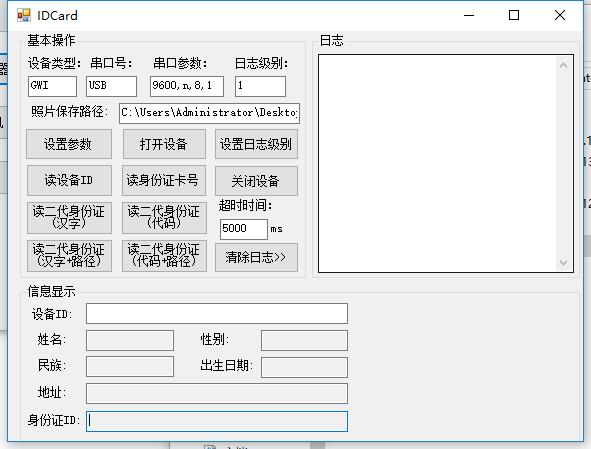
Task: Focus the 日志级别 input field
Action: pos(260,86)
